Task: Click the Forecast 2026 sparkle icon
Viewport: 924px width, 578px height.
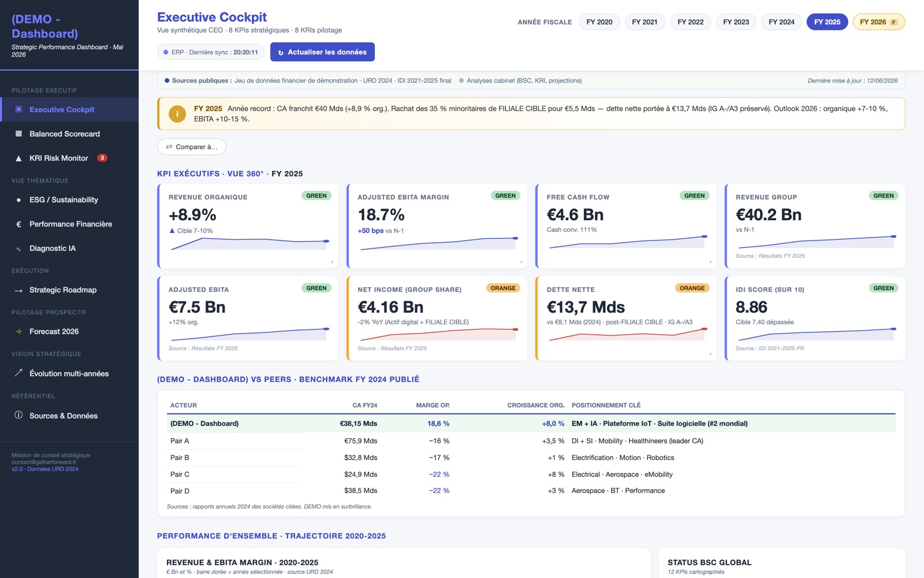Action: pos(18,332)
